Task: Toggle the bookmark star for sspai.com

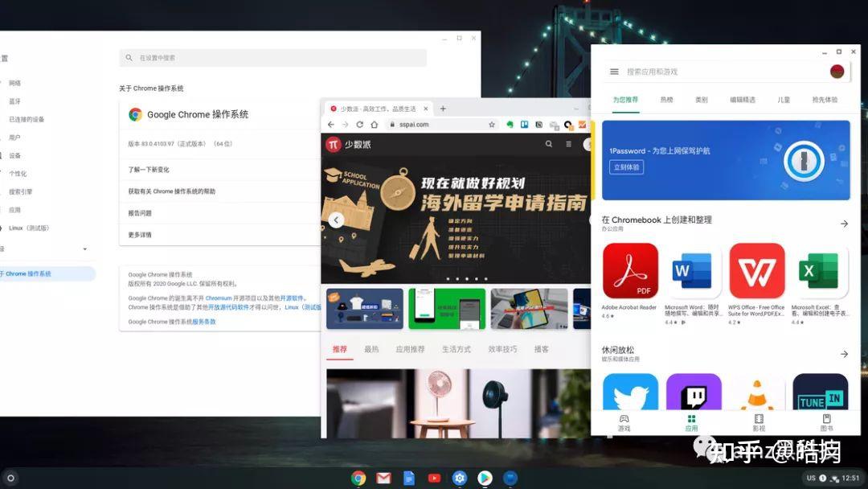Action: 491,125
